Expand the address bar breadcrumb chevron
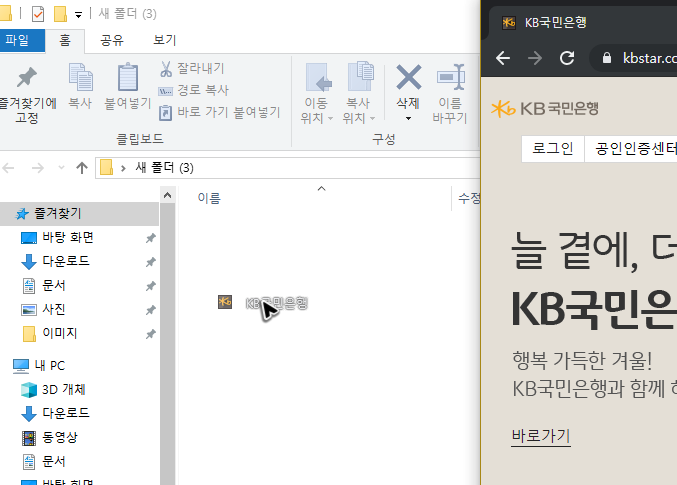 [123, 168]
